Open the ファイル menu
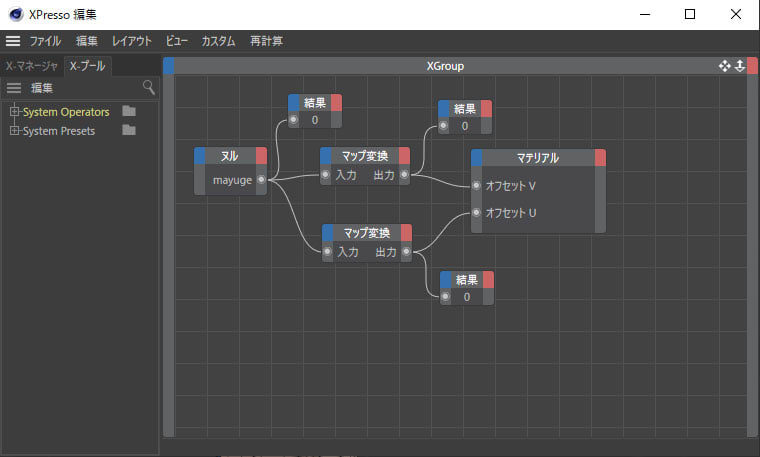The width and height of the screenshot is (760, 457). [x=45, y=41]
